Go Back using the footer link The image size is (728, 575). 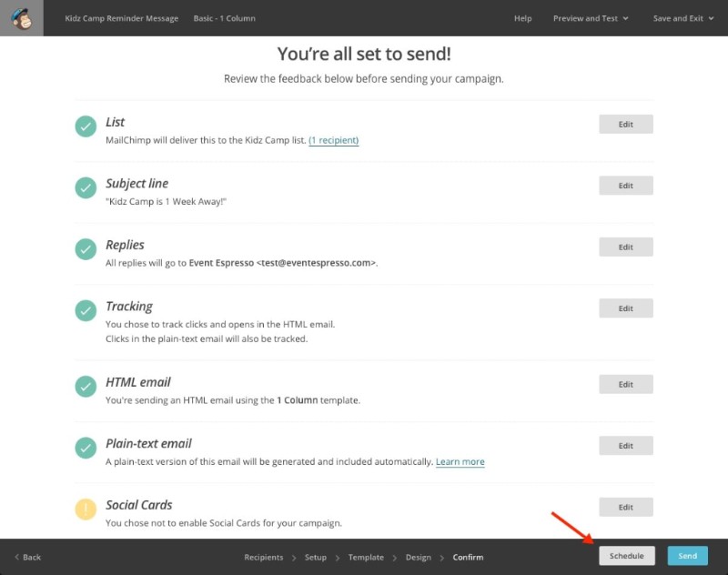[x=28, y=557]
